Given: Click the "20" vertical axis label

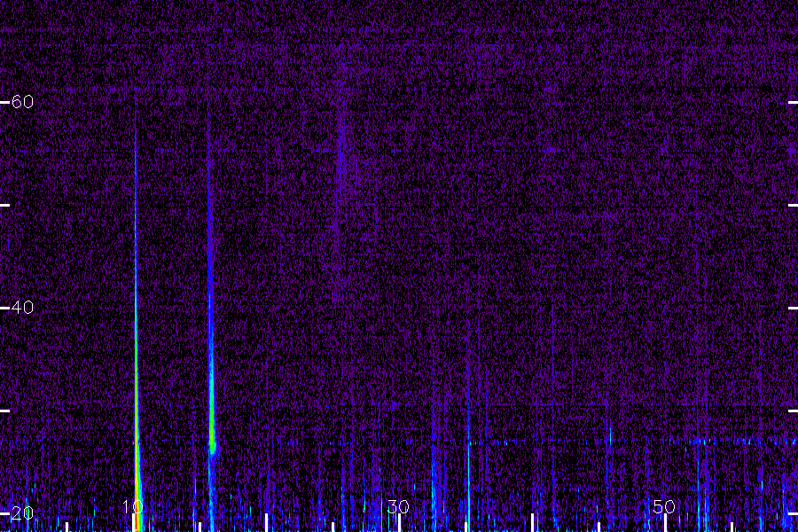Looking at the screenshot, I should 22,513.
